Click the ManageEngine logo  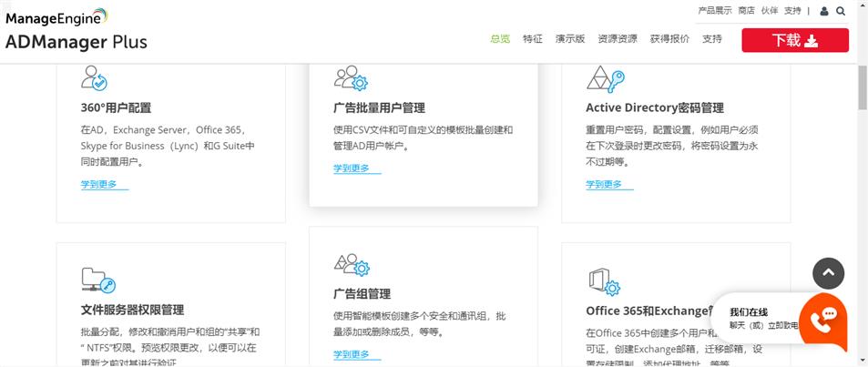[56, 17]
